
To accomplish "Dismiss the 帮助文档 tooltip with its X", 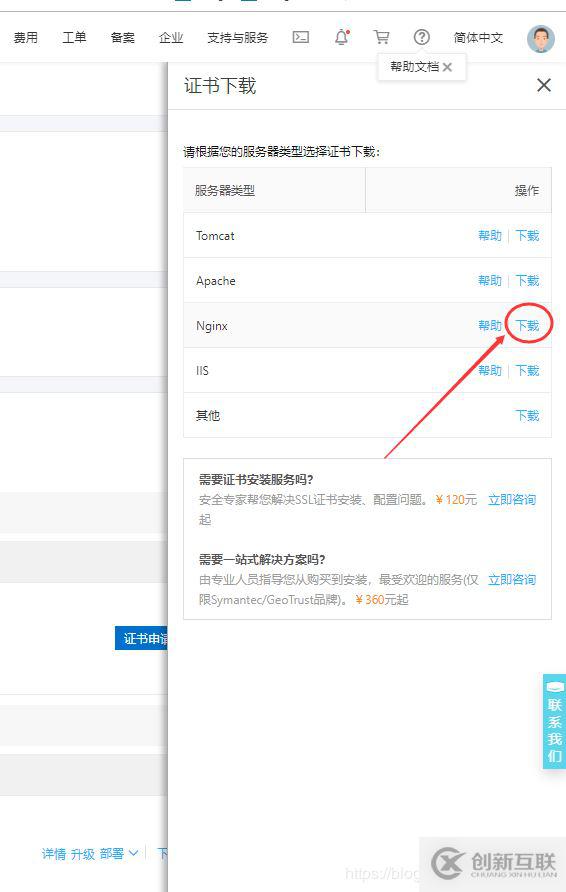I will (x=447, y=67).
